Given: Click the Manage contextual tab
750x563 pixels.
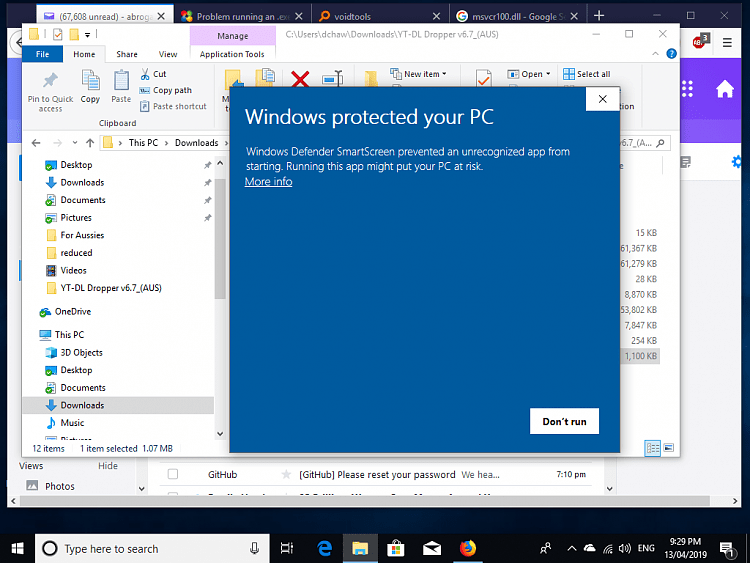Looking at the screenshot, I should (x=233, y=36).
